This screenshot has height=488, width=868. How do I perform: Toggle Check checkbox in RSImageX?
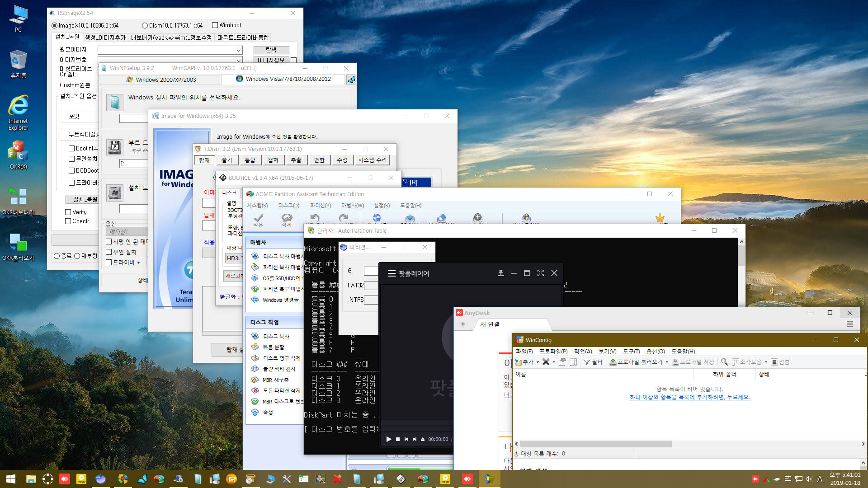(77, 221)
